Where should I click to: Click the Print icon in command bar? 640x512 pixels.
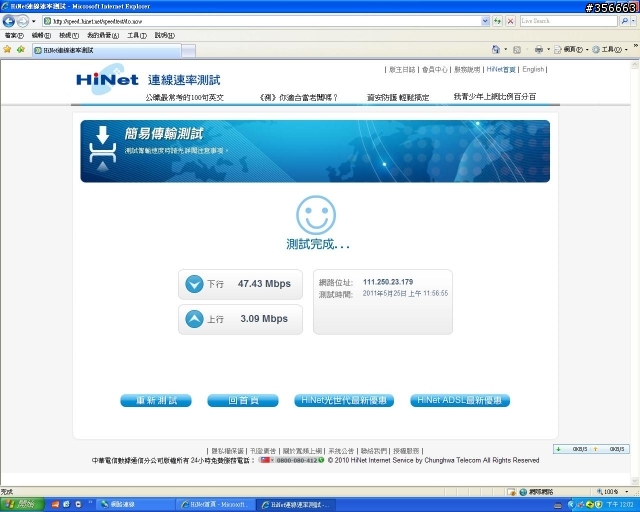539,49
